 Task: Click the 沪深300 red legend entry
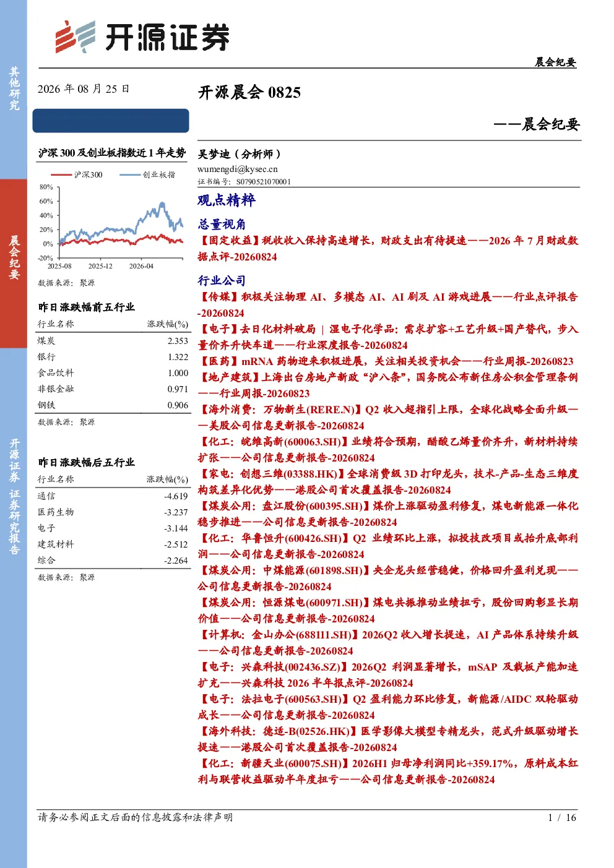click(76, 174)
